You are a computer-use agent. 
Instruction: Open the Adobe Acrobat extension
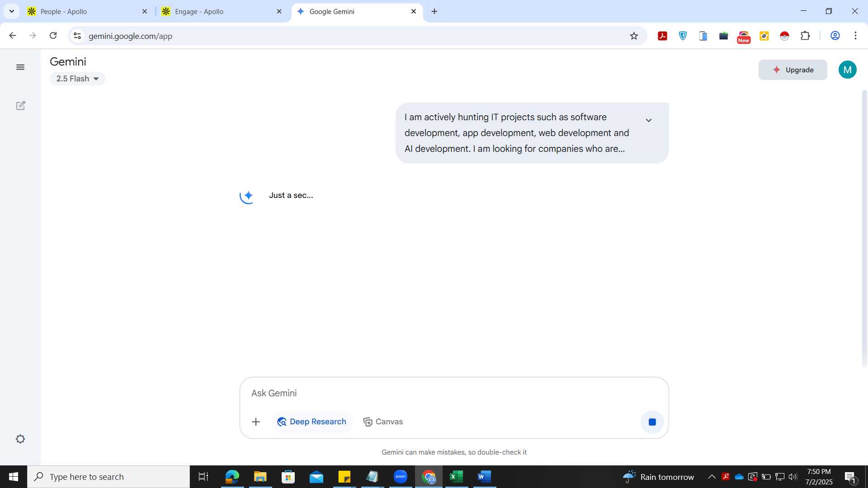[x=662, y=36]
